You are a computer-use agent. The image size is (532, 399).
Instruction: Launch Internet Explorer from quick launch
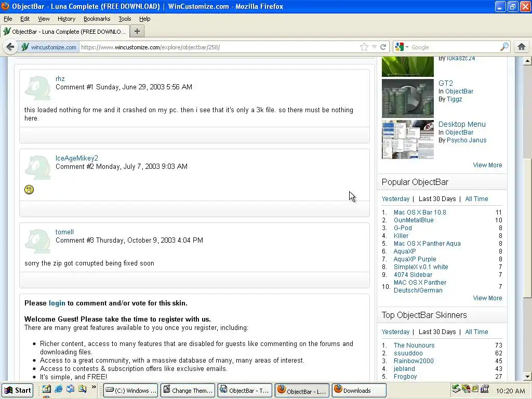[58, 389]
